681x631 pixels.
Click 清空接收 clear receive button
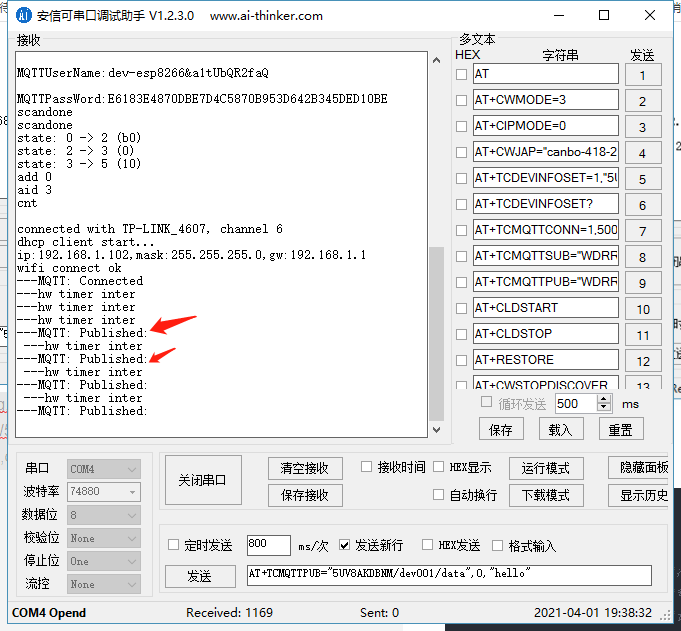click(305, 468)
